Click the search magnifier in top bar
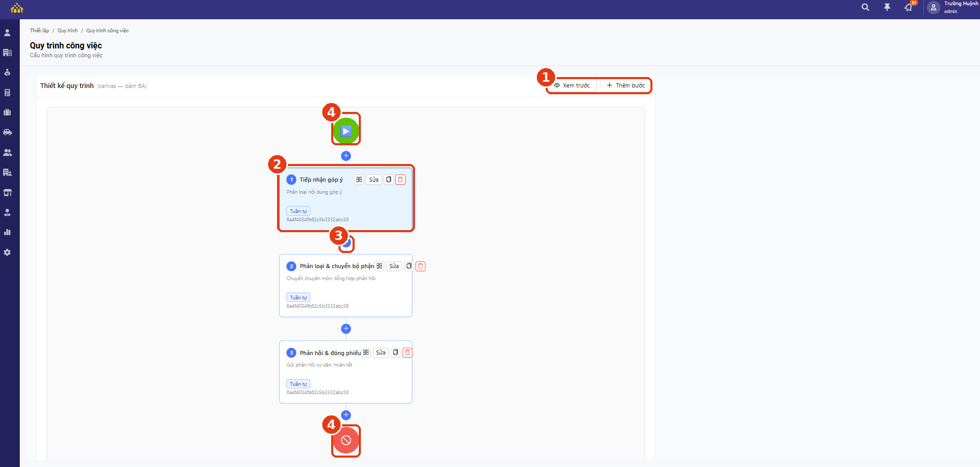Screen dimensions: 980x467 (865, 7)
